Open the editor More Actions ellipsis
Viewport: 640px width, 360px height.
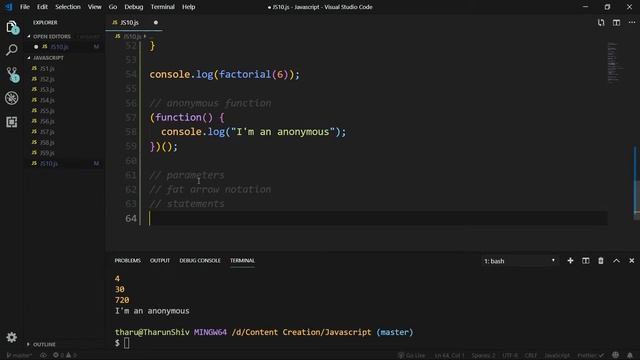(631, 23)
